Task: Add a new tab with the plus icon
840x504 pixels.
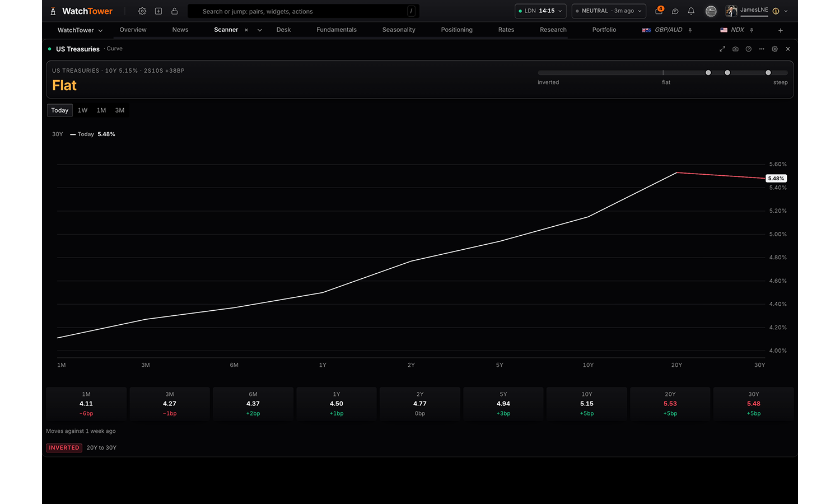Action: (x=781, y=30)
